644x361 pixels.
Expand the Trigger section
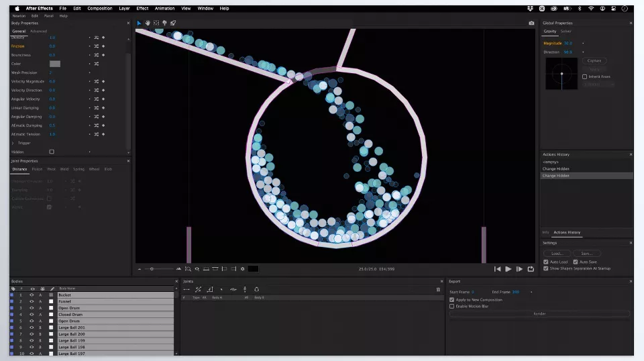[13, 143]
